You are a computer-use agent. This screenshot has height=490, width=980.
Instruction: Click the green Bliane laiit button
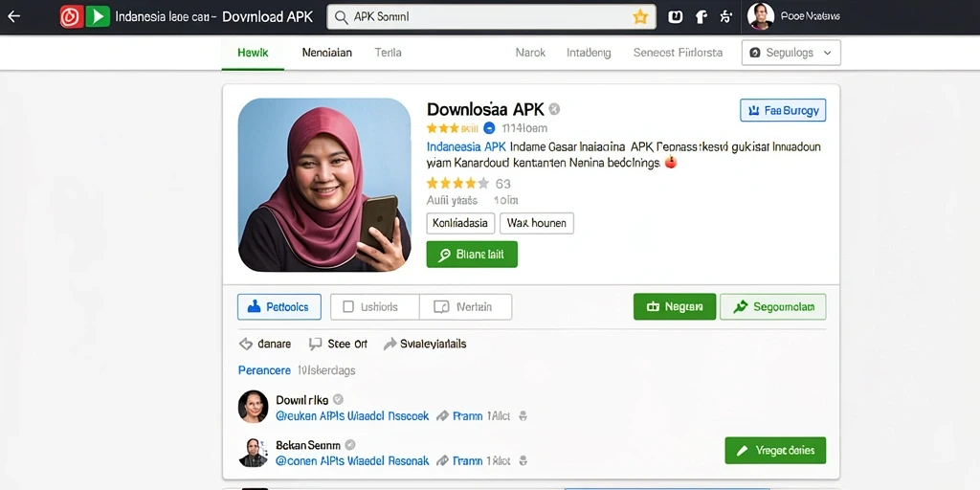click(x=472, y=255)
